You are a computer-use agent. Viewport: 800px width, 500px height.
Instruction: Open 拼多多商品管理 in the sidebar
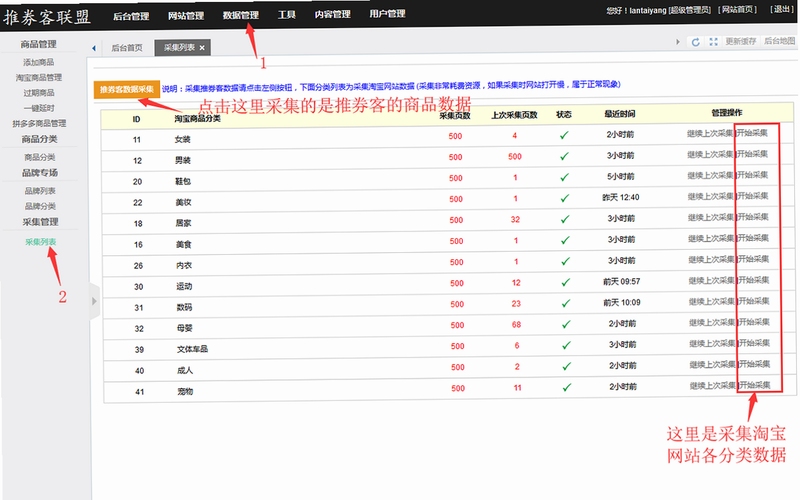[x=39, y=123]
